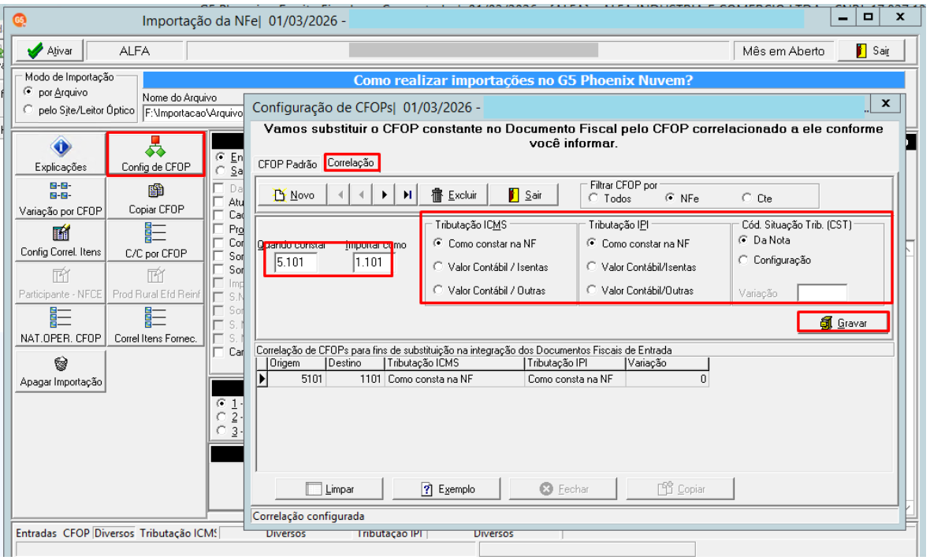The width and height of the screenshot is (930, 560).
Task: Click Sair in the CFOP dialog toolbar
Action: [x=524, y=195]
